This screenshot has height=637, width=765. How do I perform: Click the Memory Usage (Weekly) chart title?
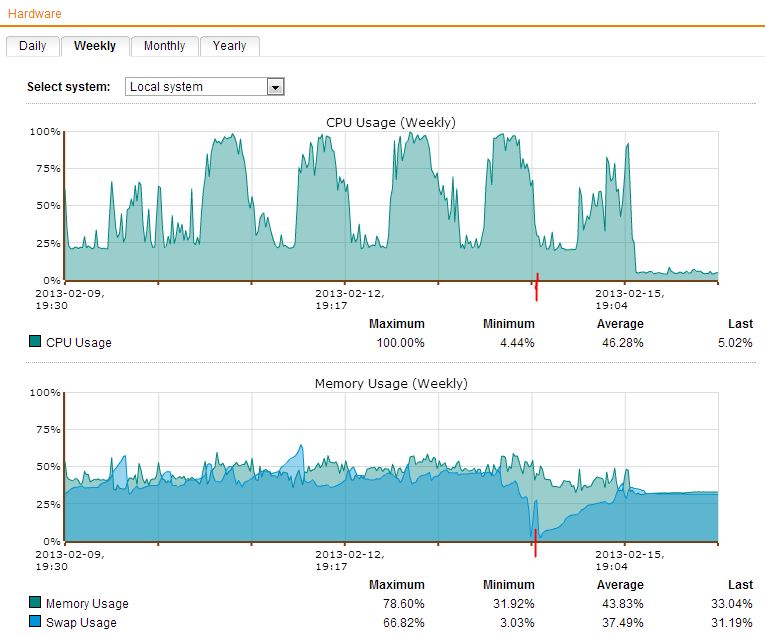[390, 383]
